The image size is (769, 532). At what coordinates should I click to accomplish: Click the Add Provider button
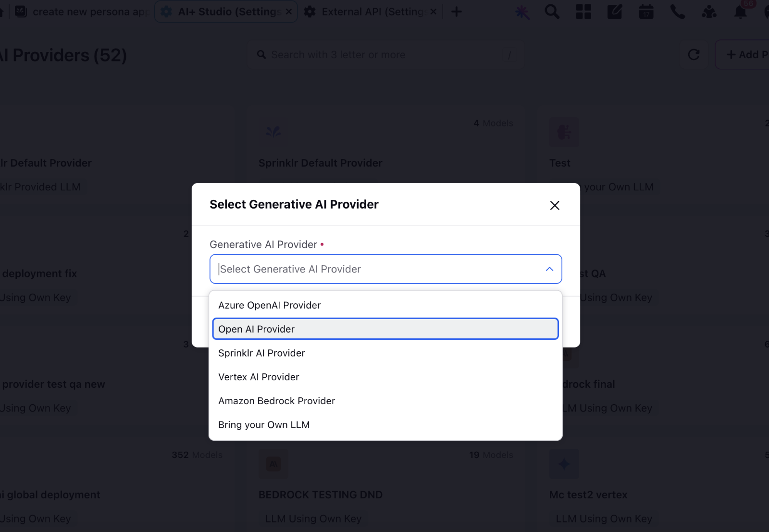click(743, 55)
